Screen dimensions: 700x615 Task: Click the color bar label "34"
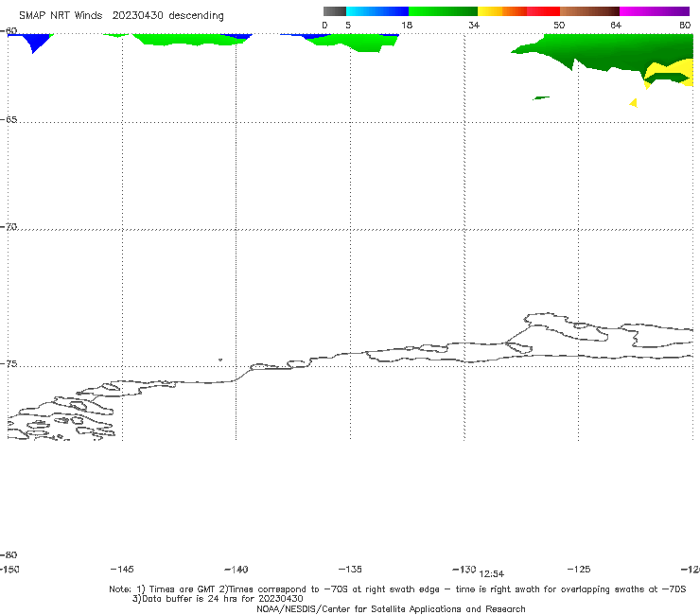(x=474, y=25)
